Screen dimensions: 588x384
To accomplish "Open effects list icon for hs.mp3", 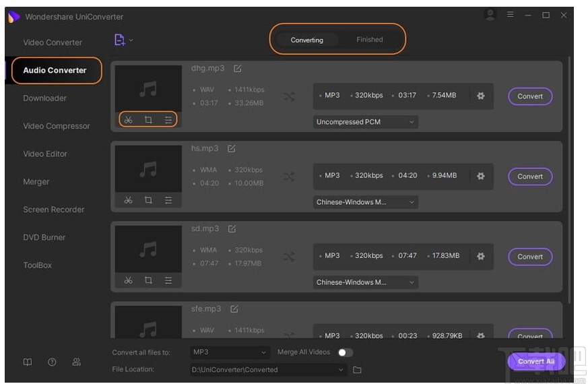I will 168,200.
